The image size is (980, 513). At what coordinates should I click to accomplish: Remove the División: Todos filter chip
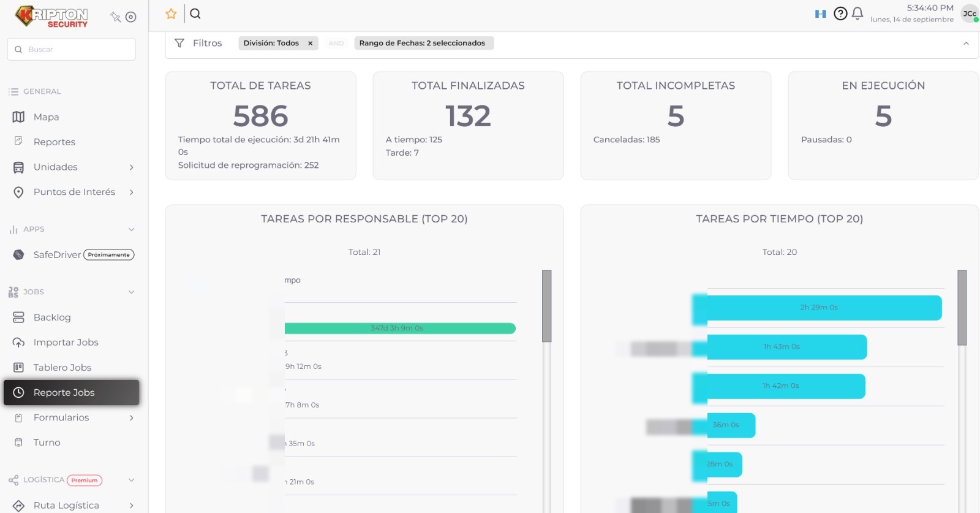(311, 43)
